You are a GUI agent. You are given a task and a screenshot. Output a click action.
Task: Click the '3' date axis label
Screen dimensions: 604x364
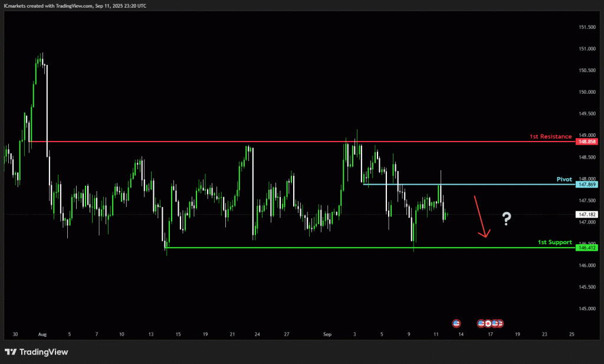pos(354,335)
